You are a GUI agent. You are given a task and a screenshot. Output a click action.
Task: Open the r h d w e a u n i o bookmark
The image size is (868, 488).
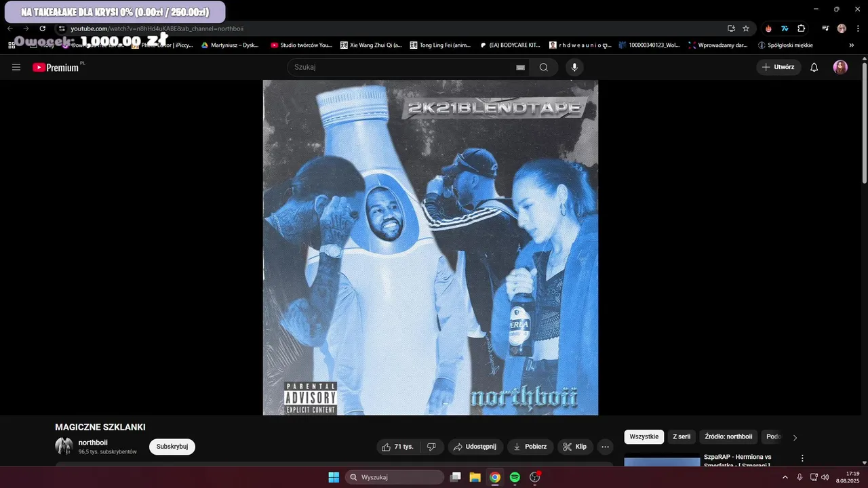pos(580,45)
